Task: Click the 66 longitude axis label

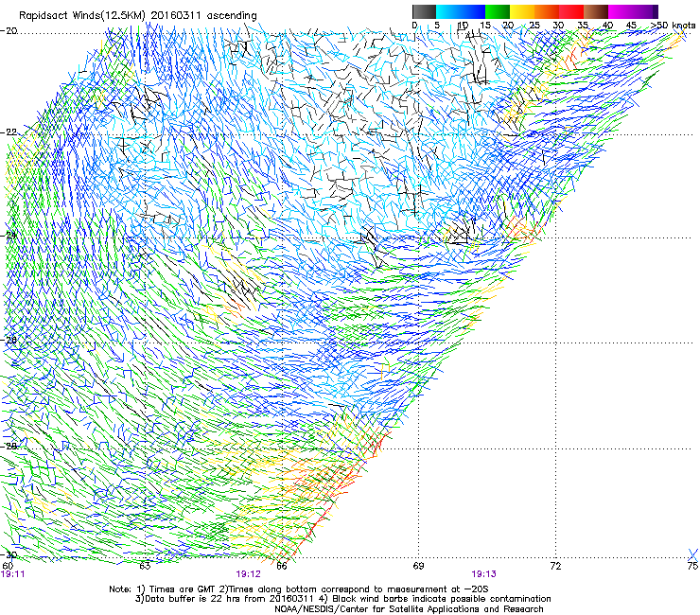Action: pyautogui.click(x=281, y=566)
